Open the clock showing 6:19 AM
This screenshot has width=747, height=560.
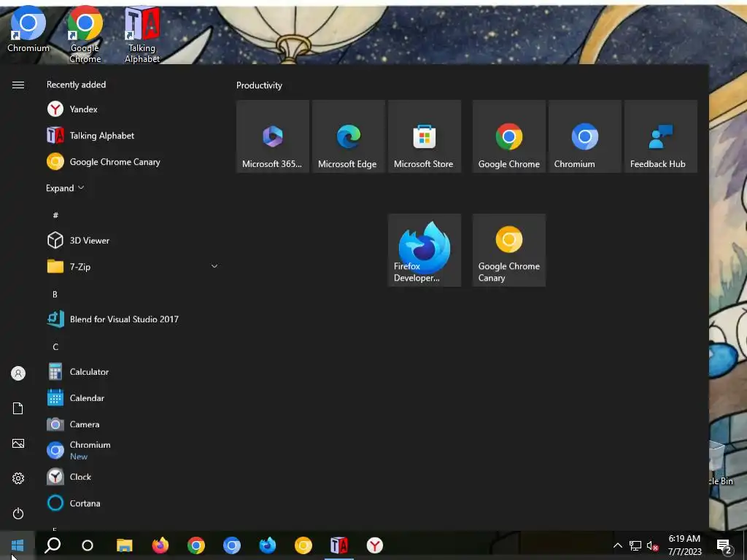tap(684, 545)
